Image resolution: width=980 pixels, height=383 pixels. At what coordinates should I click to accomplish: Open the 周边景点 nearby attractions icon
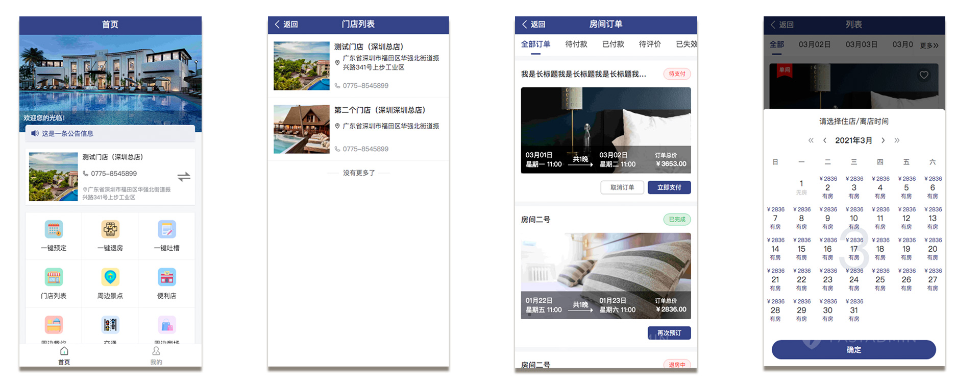pos(110,277)
